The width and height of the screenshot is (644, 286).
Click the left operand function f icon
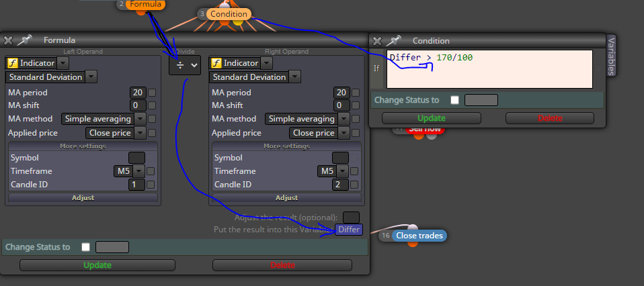[12, 63]
